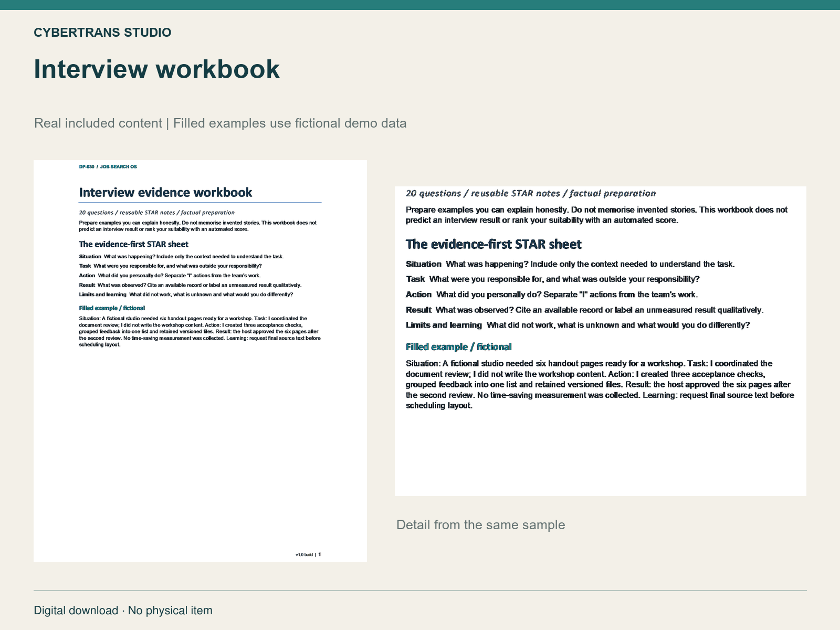Click "Filled example / fictional" heading in detail
The image size is (840, 630).
pos(458,347)
